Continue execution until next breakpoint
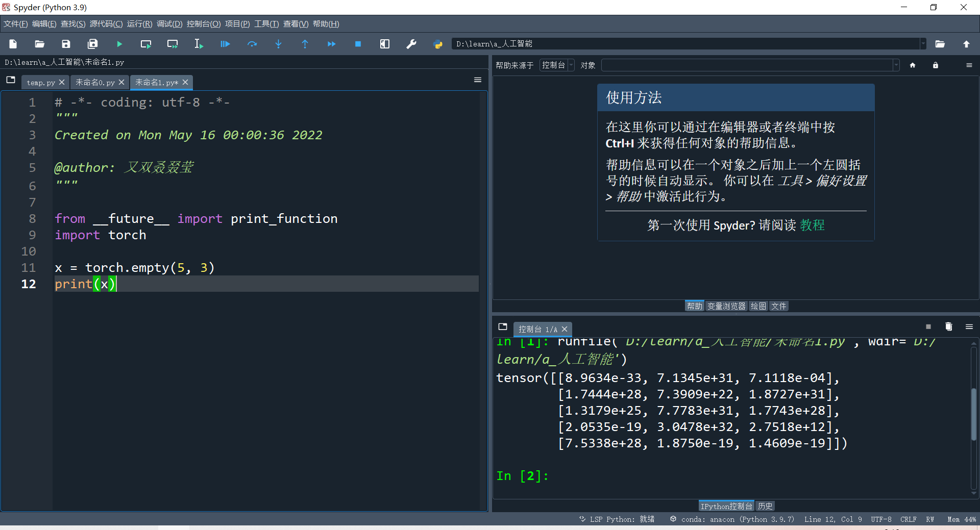980x530 pixels. tap(332, 44)
